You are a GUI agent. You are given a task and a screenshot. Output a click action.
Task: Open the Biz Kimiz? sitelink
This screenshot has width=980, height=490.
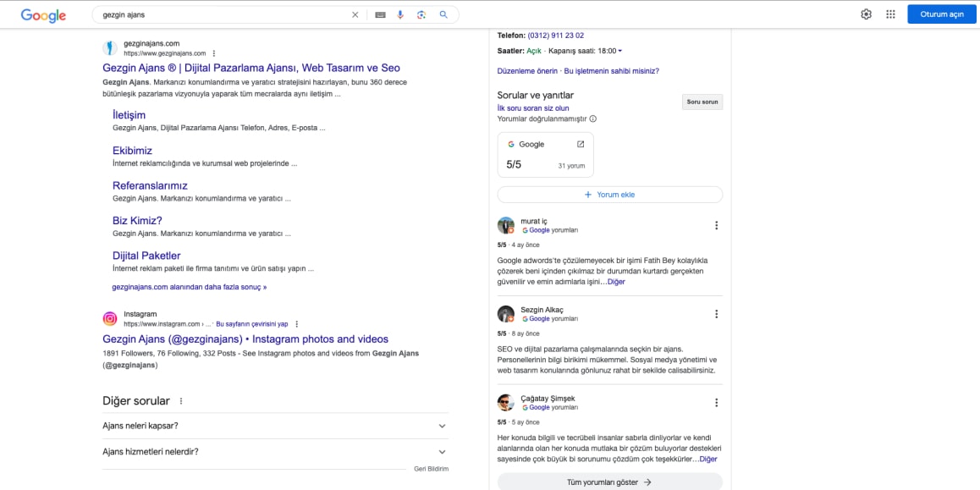tap(137, 221)
